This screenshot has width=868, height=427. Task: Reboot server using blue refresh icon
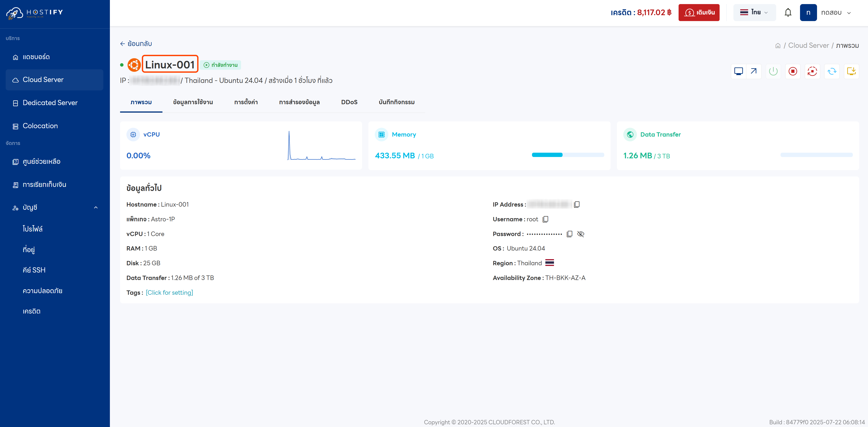[832, 71]
